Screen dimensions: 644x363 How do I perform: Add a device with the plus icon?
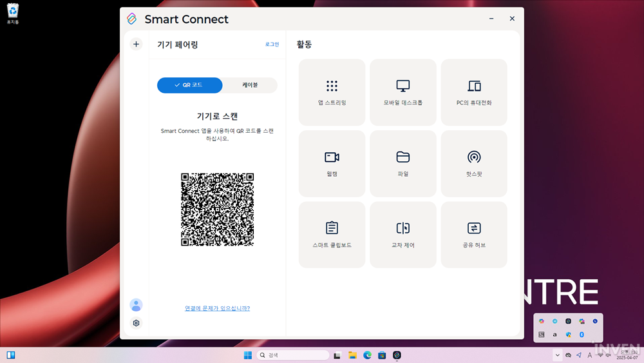tap(136, 44)
